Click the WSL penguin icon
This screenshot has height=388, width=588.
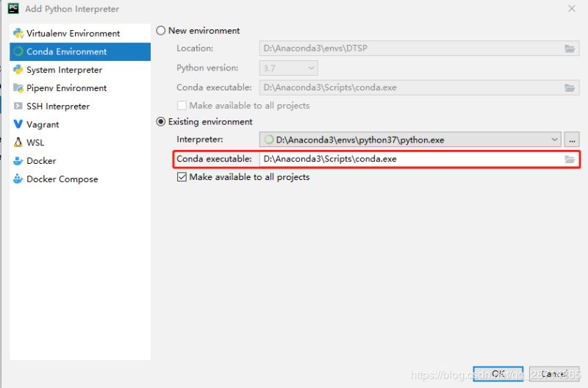tap(18, 143)
